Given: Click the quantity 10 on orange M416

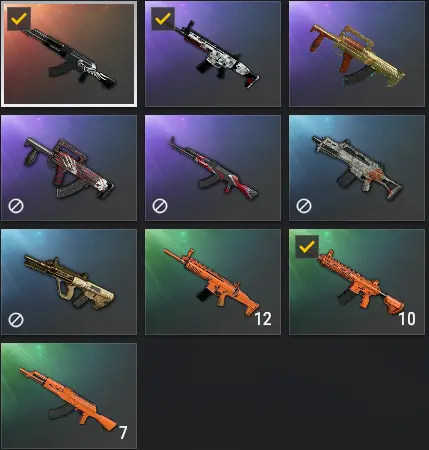Looking at the screenshot, I should coord(407,319).
